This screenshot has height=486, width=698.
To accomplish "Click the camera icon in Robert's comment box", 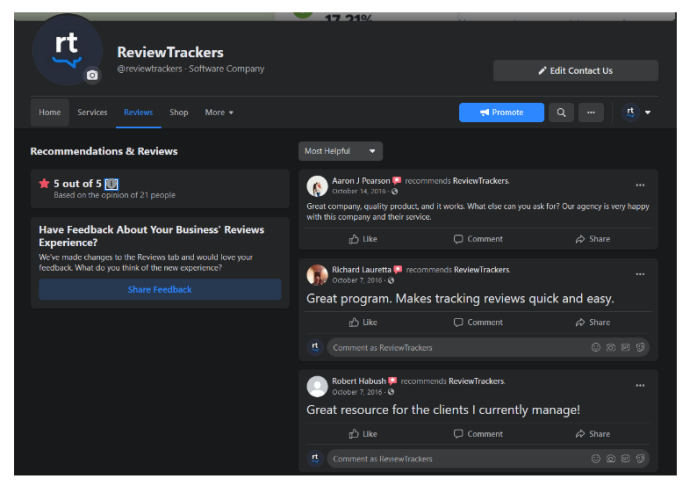I will pyautogui.click(x=611, y=459).
